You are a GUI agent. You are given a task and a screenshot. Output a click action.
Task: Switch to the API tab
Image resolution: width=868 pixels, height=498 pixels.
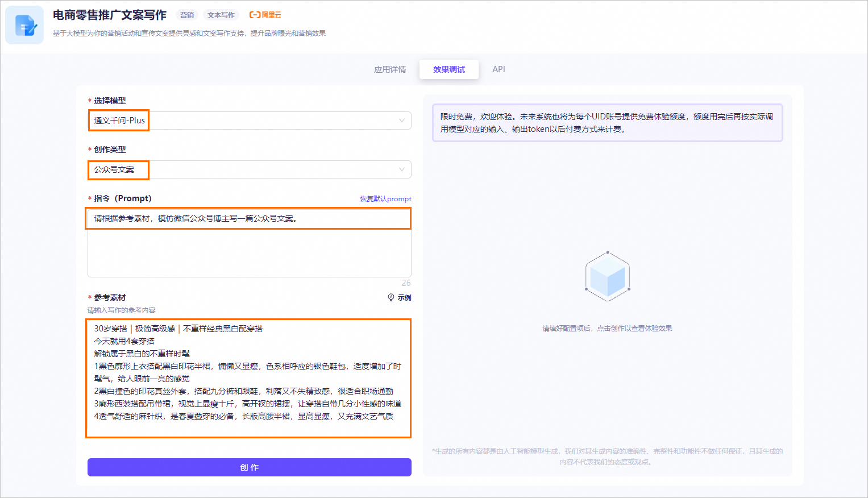499,69
